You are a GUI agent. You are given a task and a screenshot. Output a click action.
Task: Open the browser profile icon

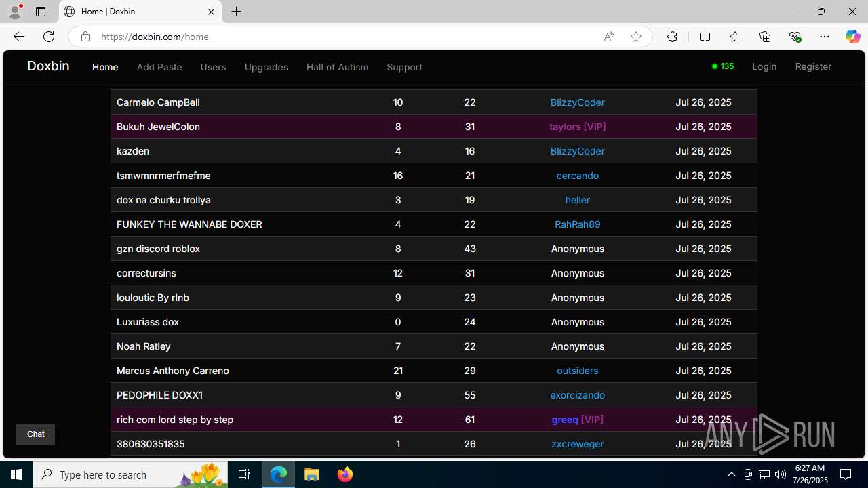(x=15, y=12)
